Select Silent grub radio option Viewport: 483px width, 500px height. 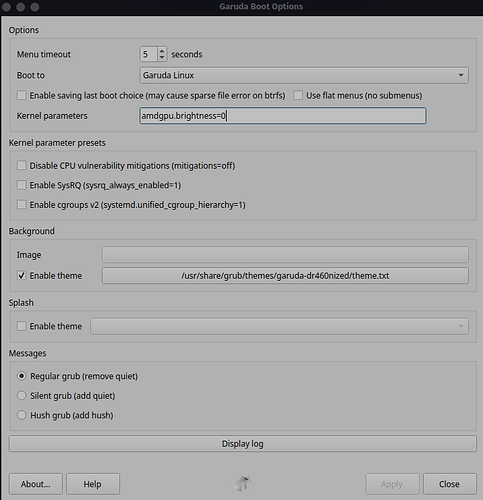[x=22, y=396]
